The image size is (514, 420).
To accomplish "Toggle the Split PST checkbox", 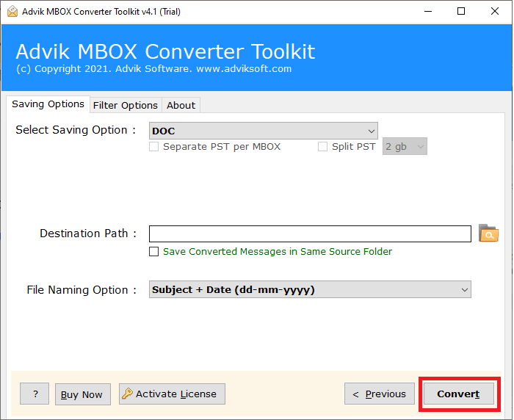I will click(322, 146).
